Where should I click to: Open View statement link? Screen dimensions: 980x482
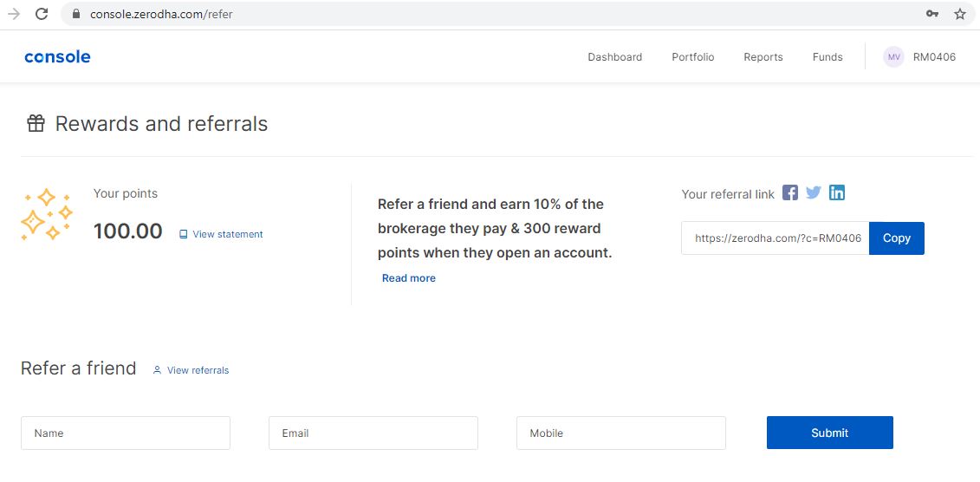pos(221,234)
